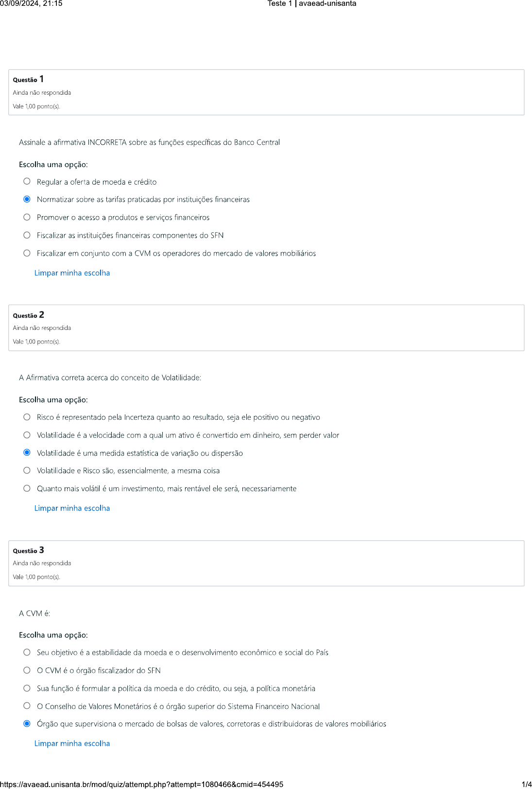Click the Questão 3 header box
This screenshot has height=789, width=532.
click(266, 563)
